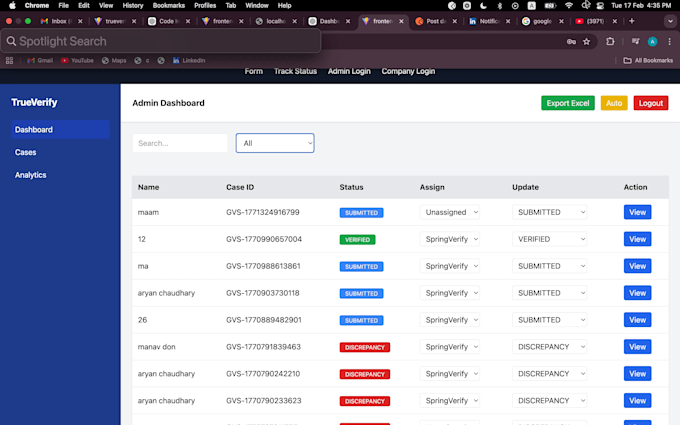Open the Gmail bookmark
Screen dimensions: 680x425
click(40, 61)
